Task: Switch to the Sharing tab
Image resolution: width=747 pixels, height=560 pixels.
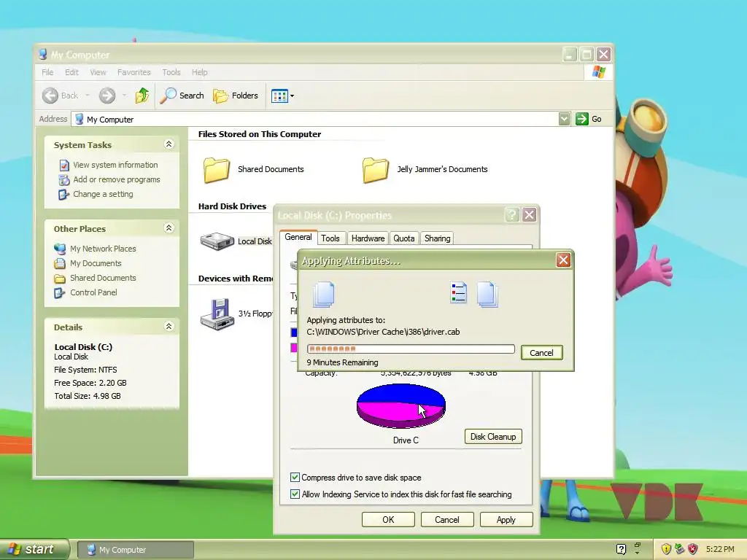Action: pyautogui.click(x=438, y=238)
